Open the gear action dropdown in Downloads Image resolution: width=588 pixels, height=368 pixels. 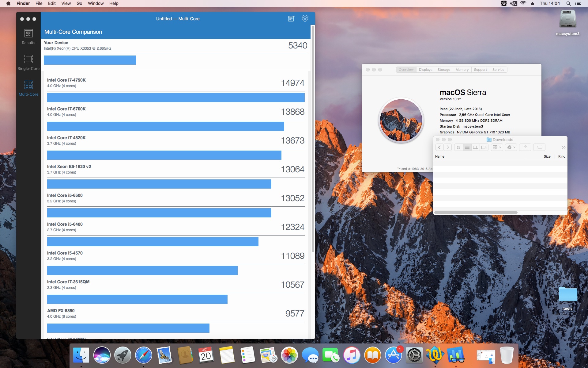pyautogui.click(x=511, y=147)
